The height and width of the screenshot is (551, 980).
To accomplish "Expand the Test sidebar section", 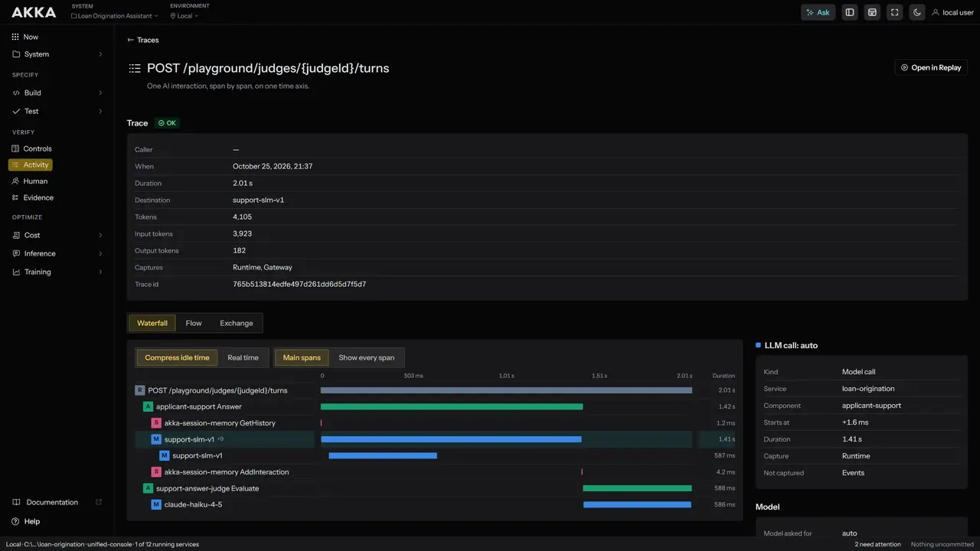I will coord(57,111).
